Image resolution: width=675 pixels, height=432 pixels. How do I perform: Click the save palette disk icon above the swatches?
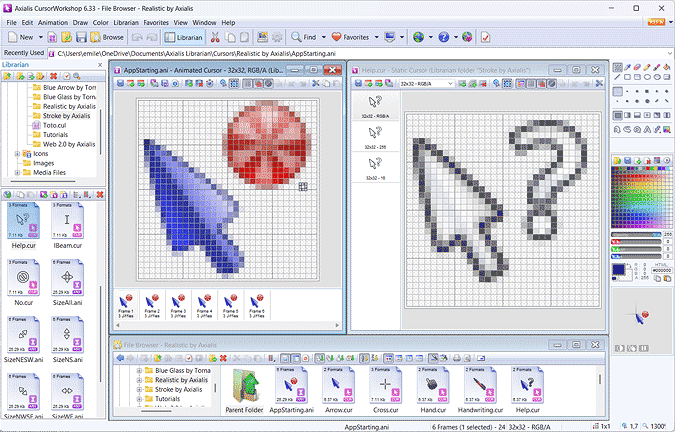click(x=628, y=160)
